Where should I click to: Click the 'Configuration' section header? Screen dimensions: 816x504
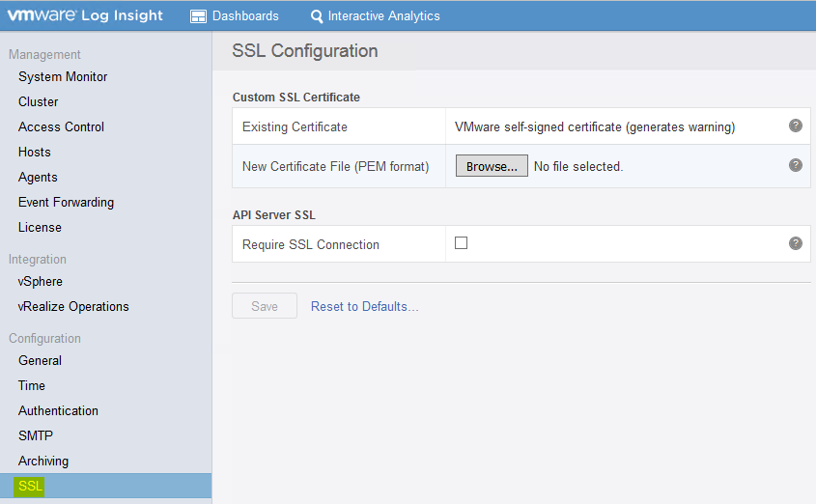pyautogui.click(x=44, y=338)
